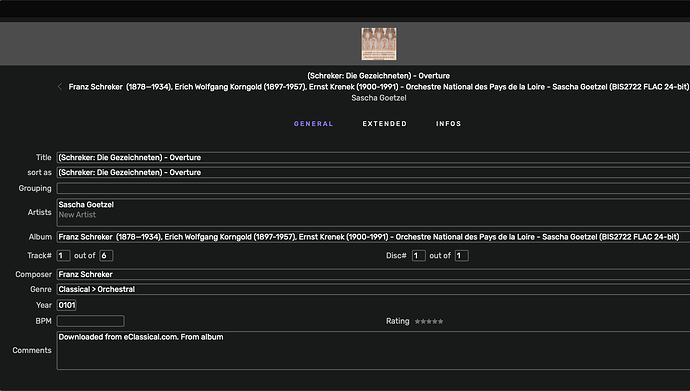Viewport: 690px width, 391px height.
Task: Edit the Title field
Action: [x=373, y=157]
